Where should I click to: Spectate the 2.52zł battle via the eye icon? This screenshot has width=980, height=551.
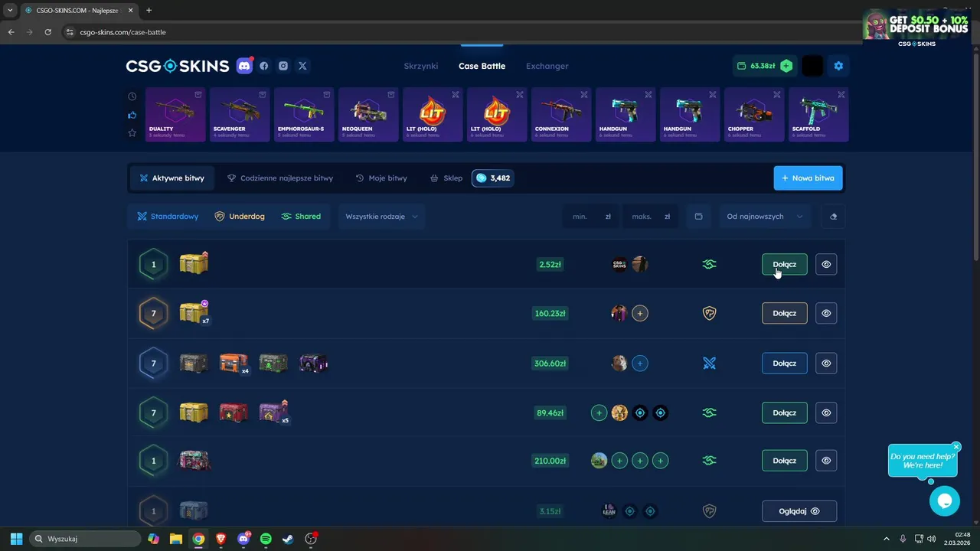click(x=826, y=264)
